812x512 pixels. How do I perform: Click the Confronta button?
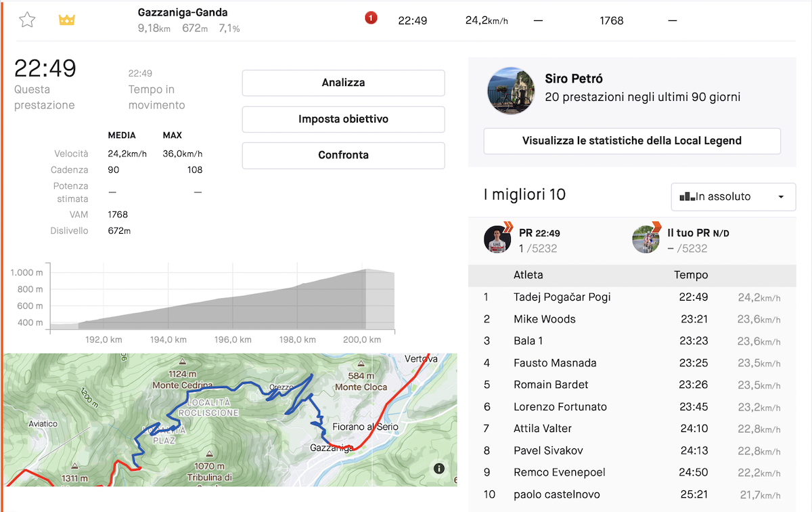(343, 155)
